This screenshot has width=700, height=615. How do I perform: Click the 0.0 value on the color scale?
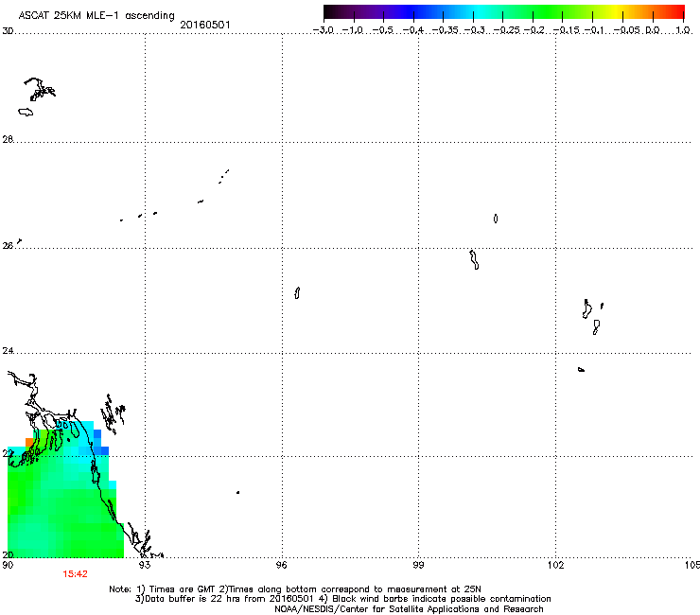pyautogui.click(x=653, y=30)
